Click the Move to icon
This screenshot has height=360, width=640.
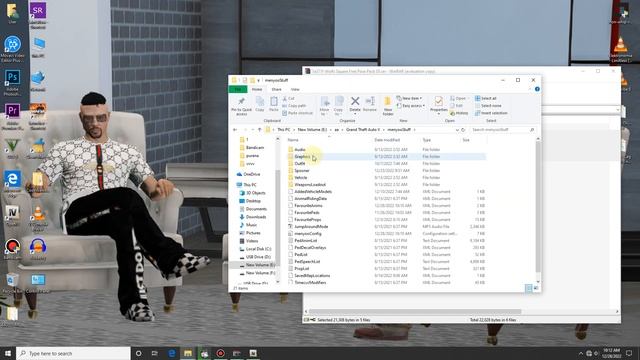point(325,102)
